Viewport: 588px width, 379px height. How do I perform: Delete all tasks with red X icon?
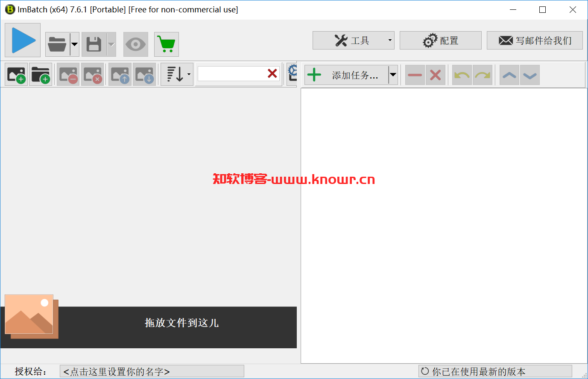click(x=436, y=75)
